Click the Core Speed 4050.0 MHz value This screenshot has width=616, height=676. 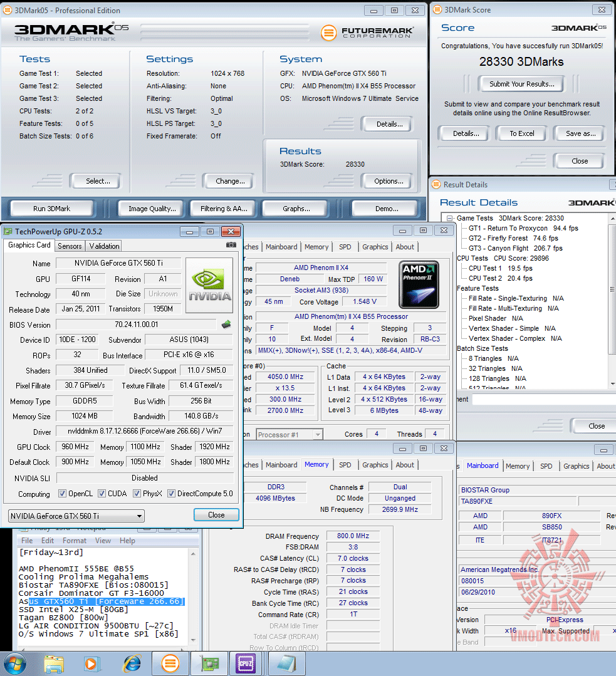point(285,377)
